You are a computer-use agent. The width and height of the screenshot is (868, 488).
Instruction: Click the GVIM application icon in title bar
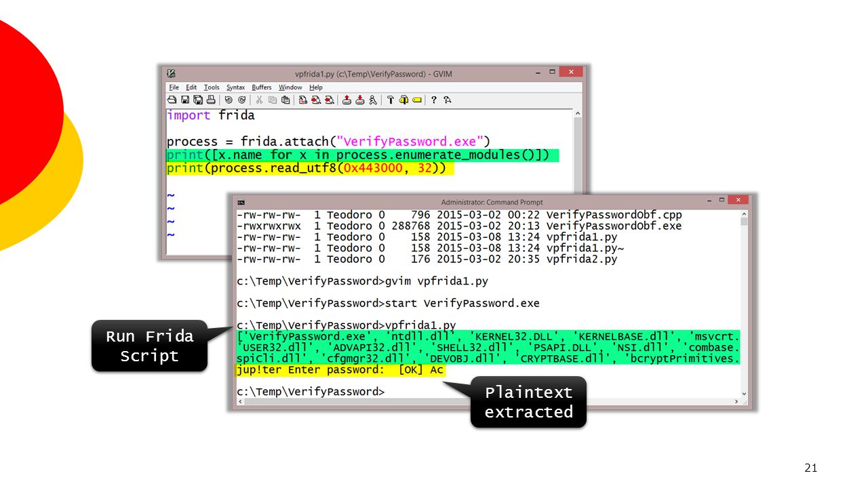172,73
